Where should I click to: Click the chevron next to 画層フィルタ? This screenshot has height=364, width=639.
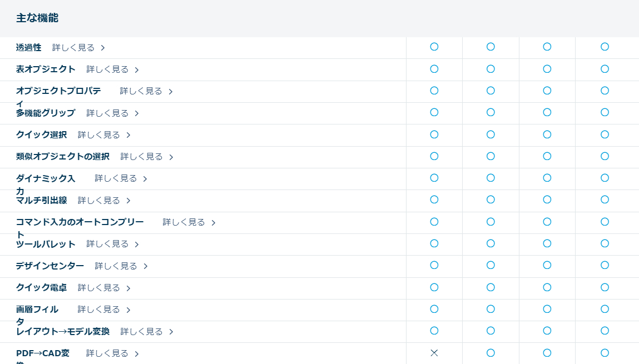point(128,310)
